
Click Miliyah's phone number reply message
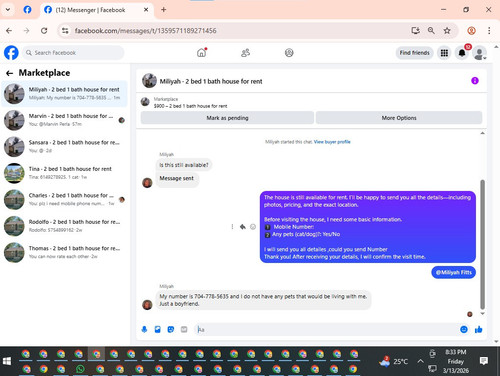[263, 300]
